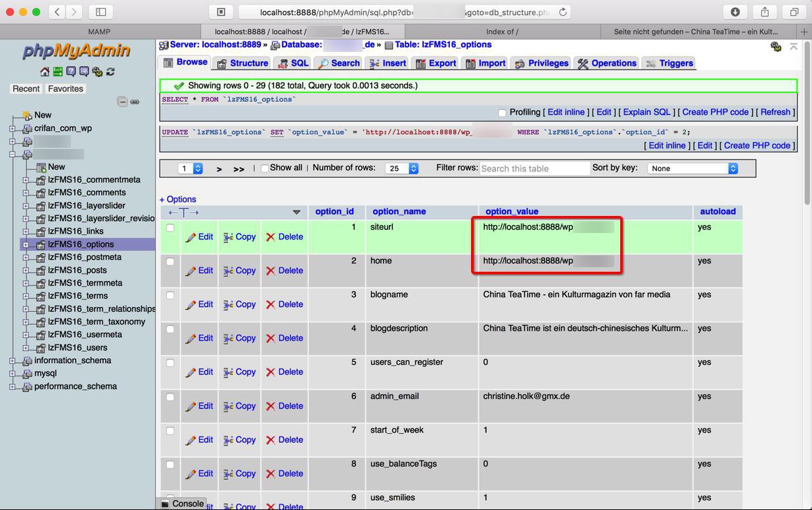This screenshot has width=812, height=510.
Task: Show Safari downloads button
Action: pos(735,12)
